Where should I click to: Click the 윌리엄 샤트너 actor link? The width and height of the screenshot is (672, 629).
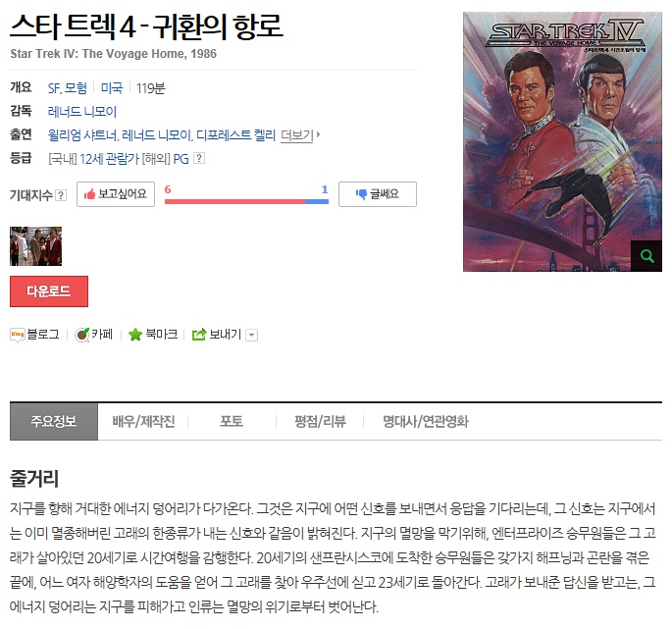(81, 135)
